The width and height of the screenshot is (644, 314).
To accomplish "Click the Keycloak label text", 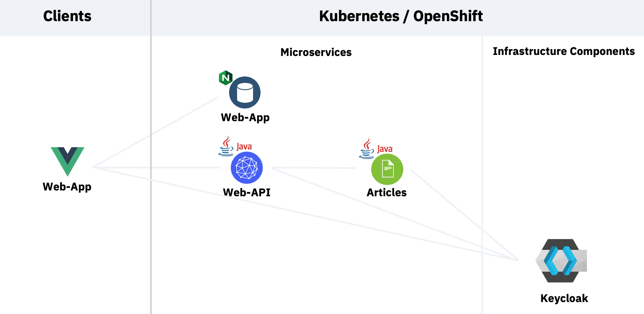I will point(564,298).
